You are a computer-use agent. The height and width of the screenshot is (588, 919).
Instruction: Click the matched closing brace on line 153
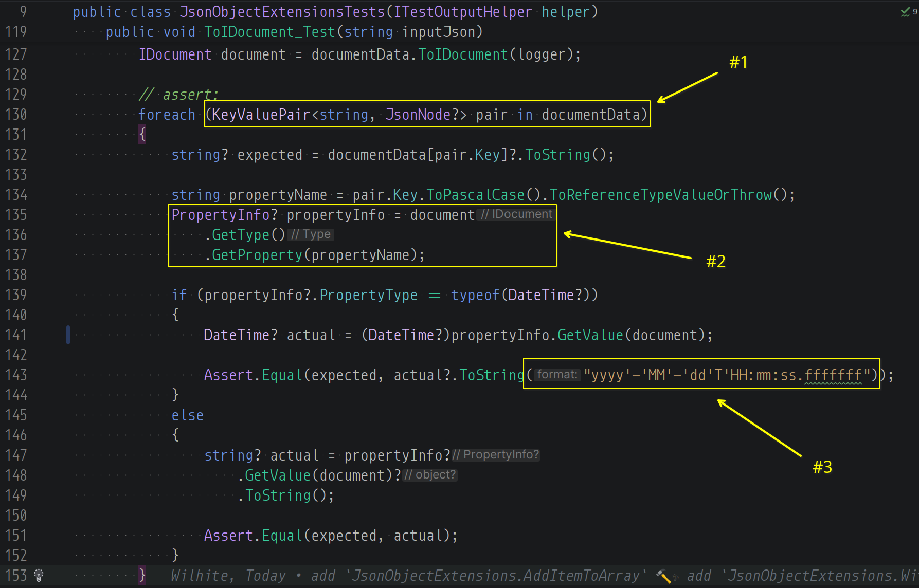coord(142,576)
